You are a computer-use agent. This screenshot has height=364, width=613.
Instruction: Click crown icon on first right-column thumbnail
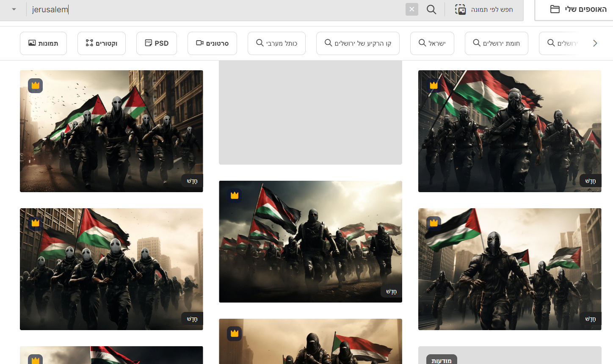[434, 85]
